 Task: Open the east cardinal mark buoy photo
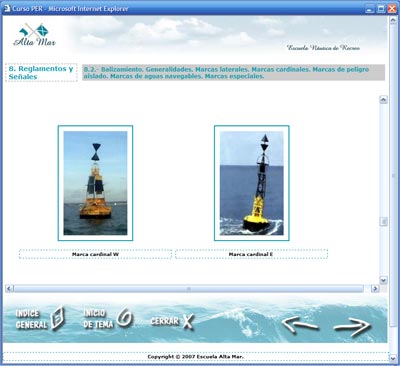tap(252, 183)
